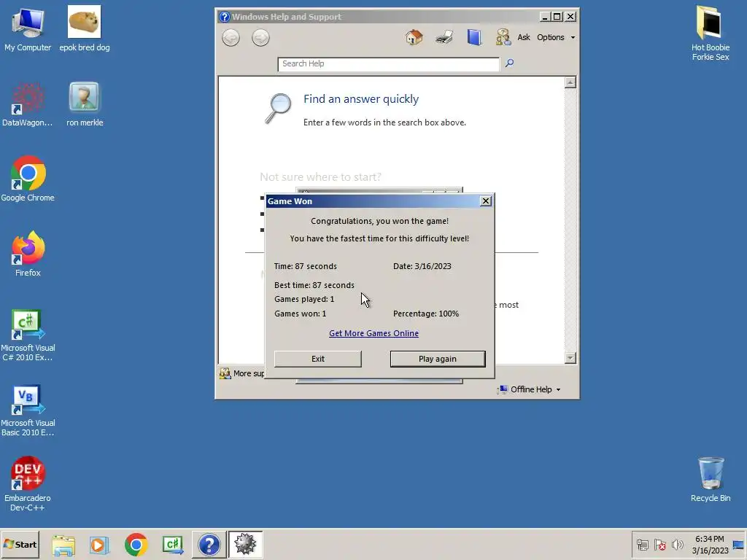This screenshot has width=747, height=560.
Task: Click the Start button
Action: click(x=20, y=545)
